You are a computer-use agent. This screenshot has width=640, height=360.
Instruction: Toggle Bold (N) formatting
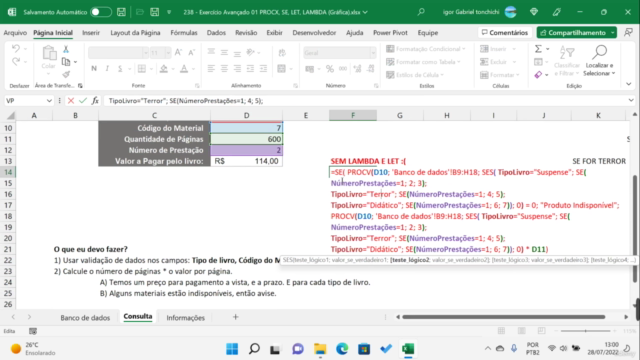[x=94, y=69]
